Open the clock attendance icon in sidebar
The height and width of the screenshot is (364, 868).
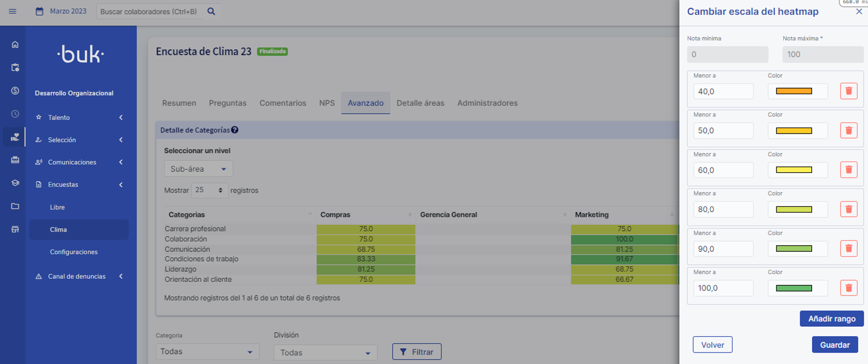15,114
